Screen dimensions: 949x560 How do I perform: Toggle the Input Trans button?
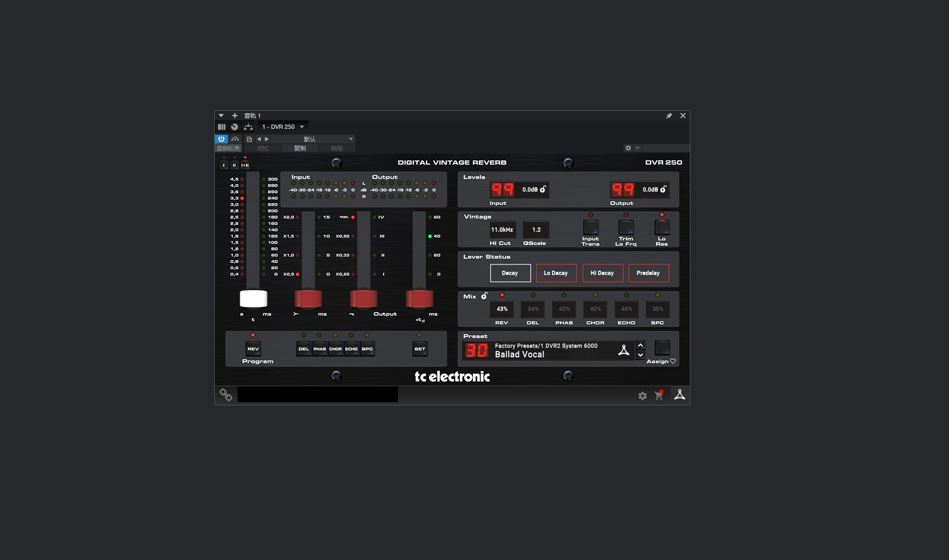point(591,228)
